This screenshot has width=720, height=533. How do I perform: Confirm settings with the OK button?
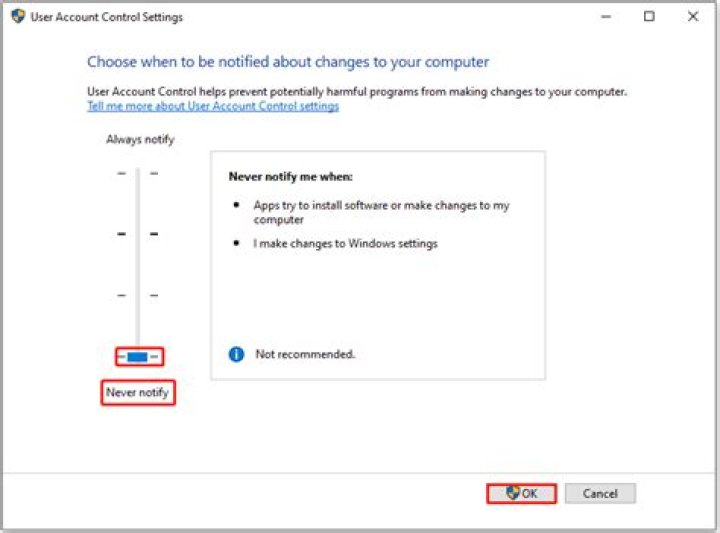(522, 494)
